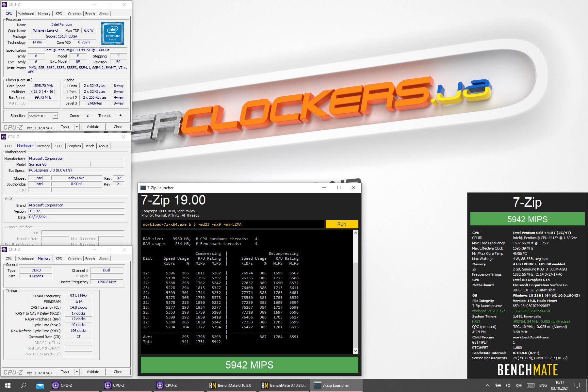The height and width of the screenshot is (392, 588).
Task: Open the notification center icon
Action: 577,385
